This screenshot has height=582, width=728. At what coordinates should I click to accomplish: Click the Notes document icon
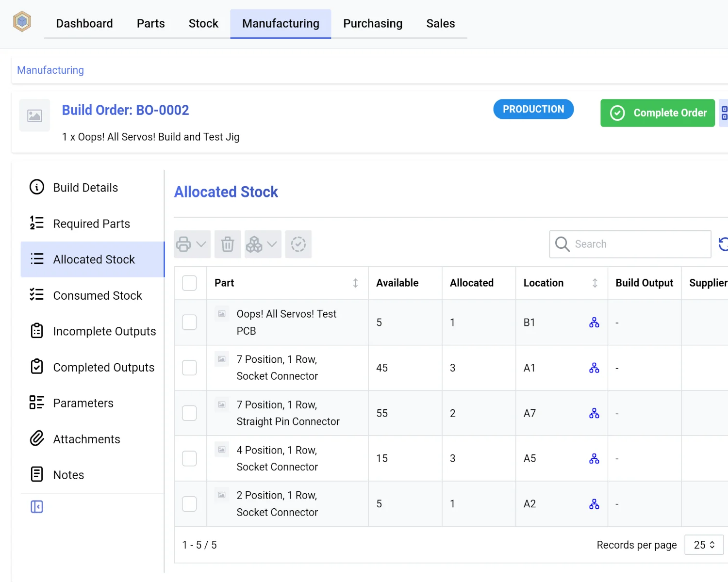click(37, 474)
